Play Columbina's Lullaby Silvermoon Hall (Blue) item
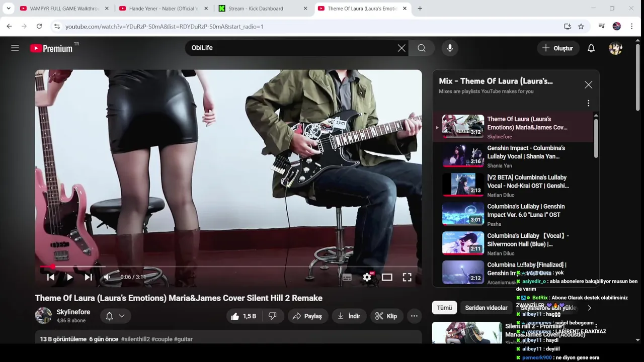The height and width of the screenshot is (362, 644). [x=513, y=244]
